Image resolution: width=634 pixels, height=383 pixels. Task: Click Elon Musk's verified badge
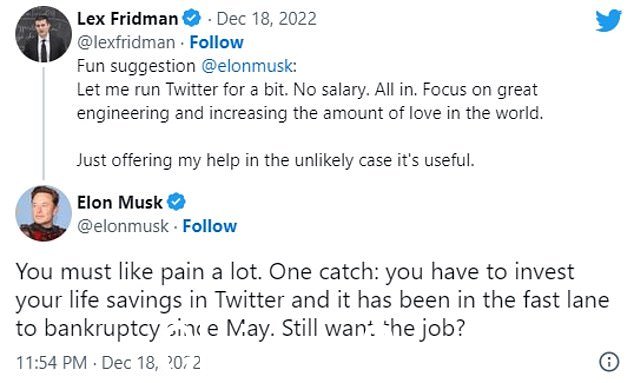click(176, 202)
